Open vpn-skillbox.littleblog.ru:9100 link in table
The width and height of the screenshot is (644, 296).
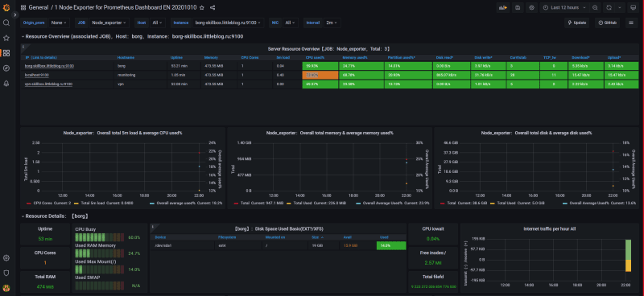tap(48, 84)
